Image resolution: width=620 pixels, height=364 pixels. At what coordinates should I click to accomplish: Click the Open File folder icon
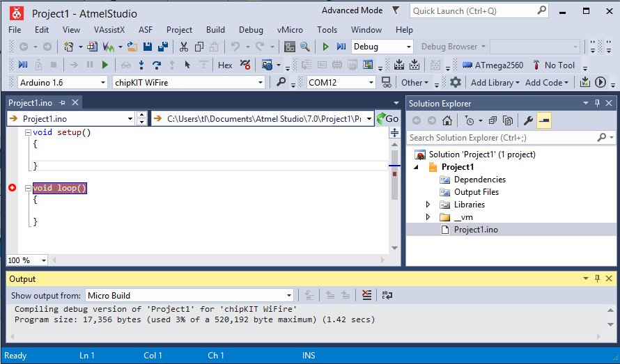(132, 47)
